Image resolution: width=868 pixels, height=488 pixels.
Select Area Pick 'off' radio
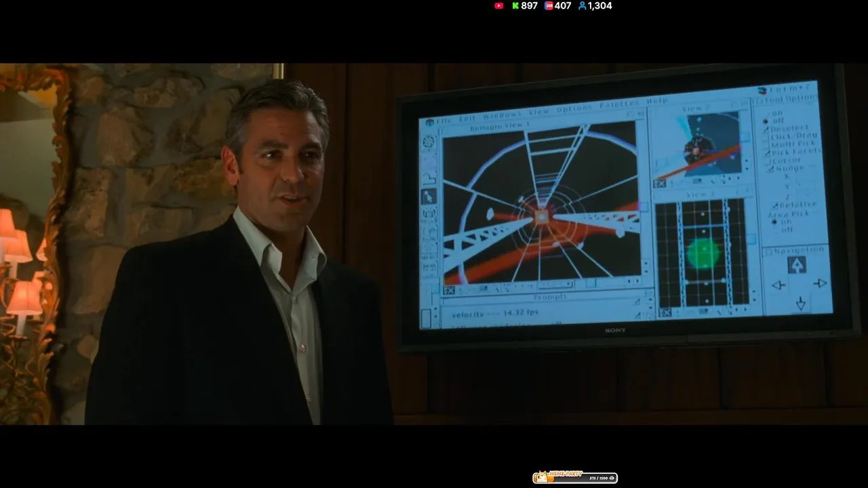coord(774,230)
